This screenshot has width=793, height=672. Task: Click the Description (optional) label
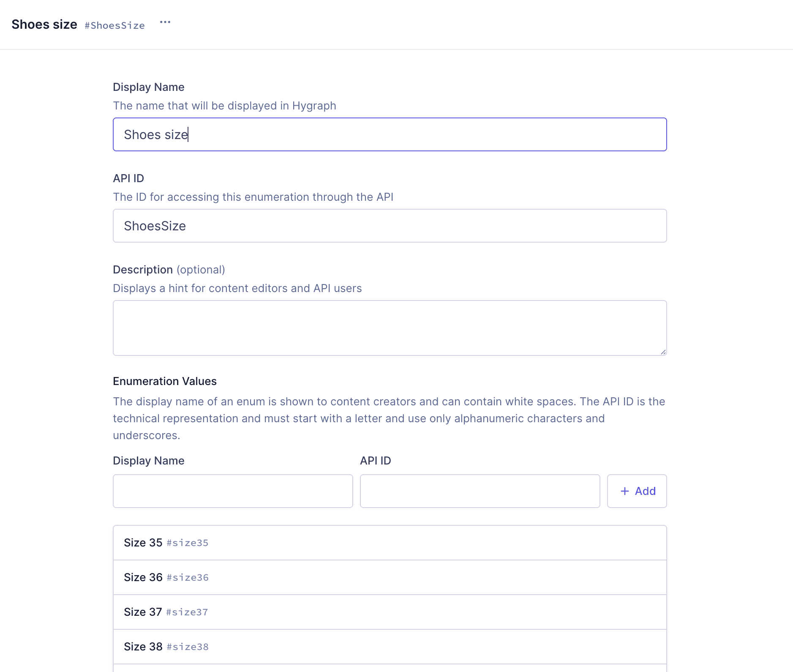click(169, 270)
